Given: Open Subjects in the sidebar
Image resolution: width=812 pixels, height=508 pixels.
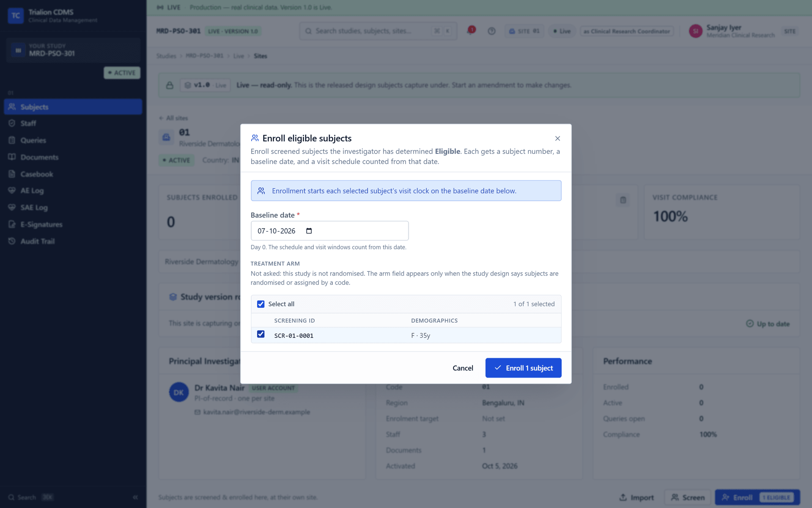Looking at the screenshot, I should coord(73,107).
